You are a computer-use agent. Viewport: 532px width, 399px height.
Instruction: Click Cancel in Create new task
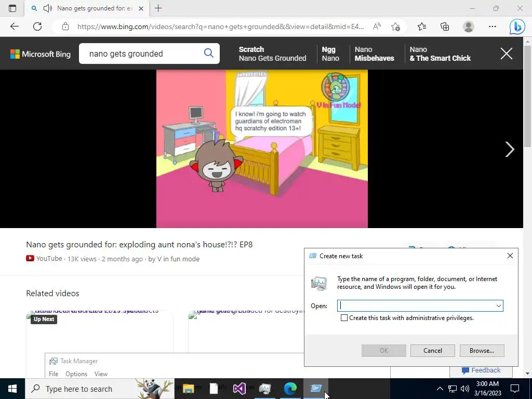coord(433,351)
